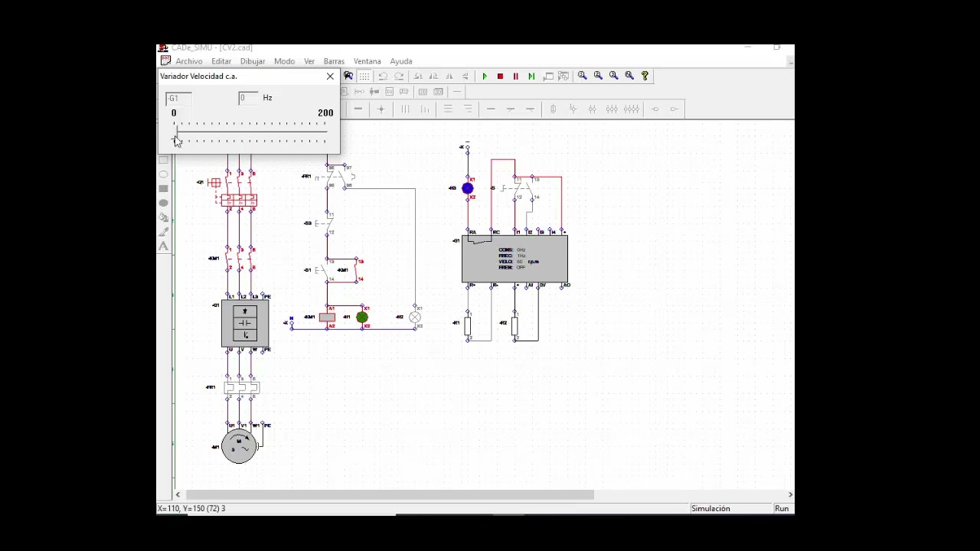Step simulation forward with green step button

point(531,76)
